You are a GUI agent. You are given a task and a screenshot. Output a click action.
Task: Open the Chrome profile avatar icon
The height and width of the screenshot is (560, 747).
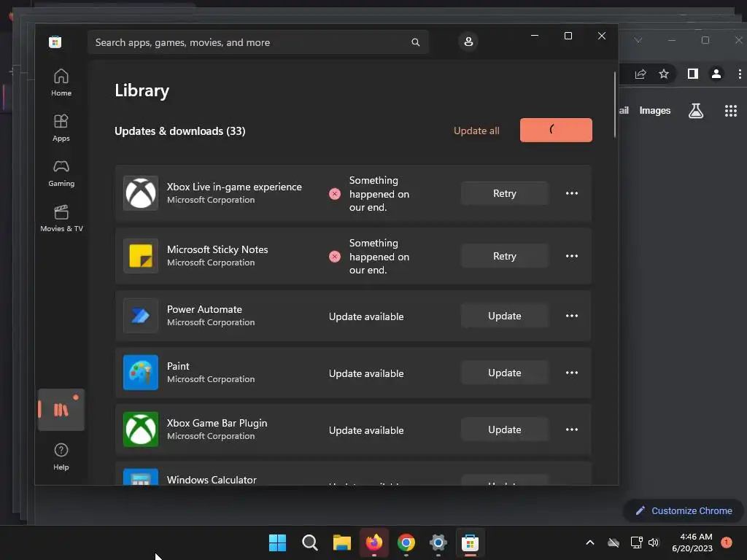click(x=716, y=74)
